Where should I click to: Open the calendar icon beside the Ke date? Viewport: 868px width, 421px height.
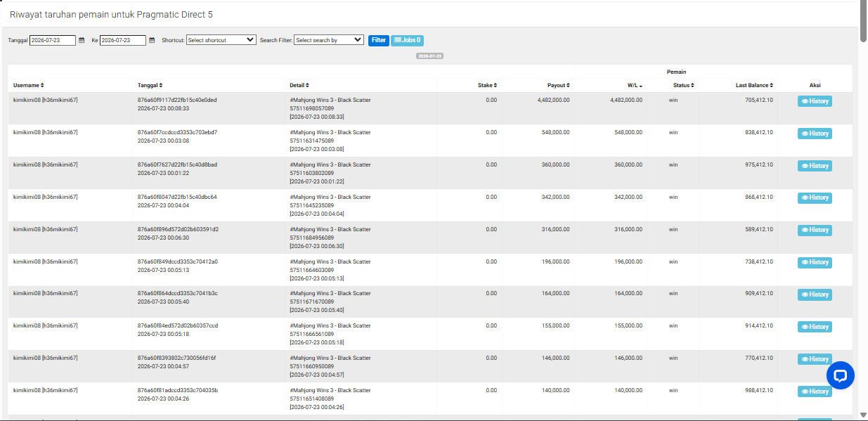coord(152,40)
